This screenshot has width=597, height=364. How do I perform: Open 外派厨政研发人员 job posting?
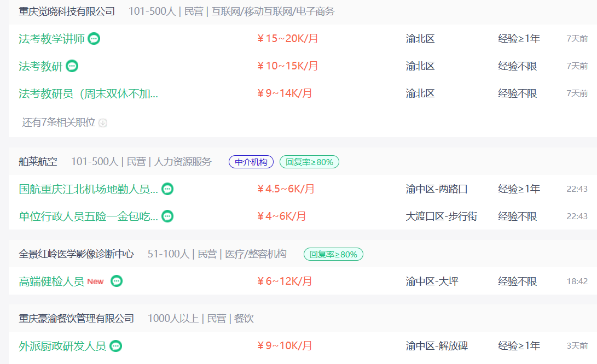point(62,346)
